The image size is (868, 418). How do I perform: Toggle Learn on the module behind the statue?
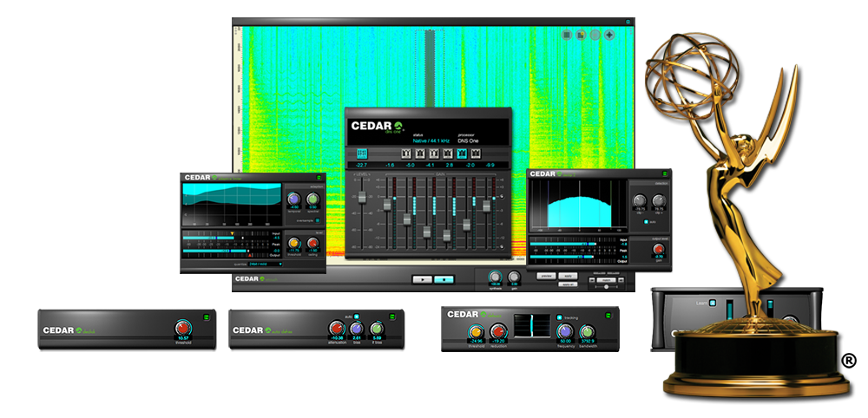[x=713, y=303]
